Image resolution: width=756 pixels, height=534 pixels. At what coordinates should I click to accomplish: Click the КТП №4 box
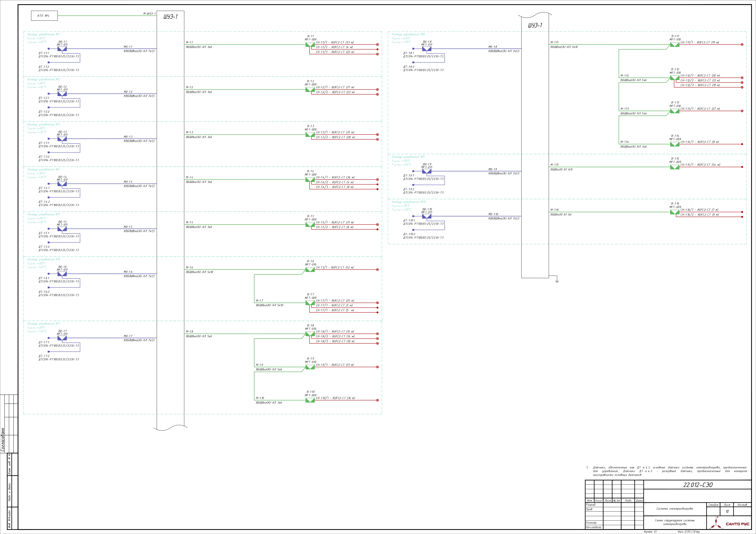pos(44,16)
